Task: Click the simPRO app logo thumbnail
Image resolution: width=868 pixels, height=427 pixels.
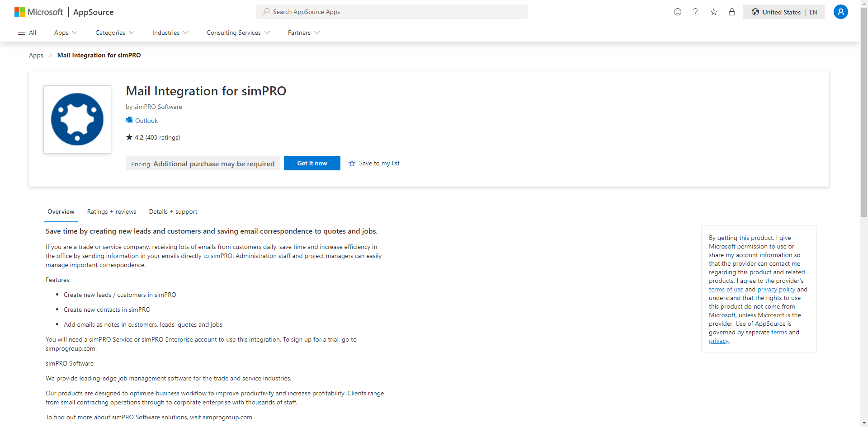Action: (77, 119)
